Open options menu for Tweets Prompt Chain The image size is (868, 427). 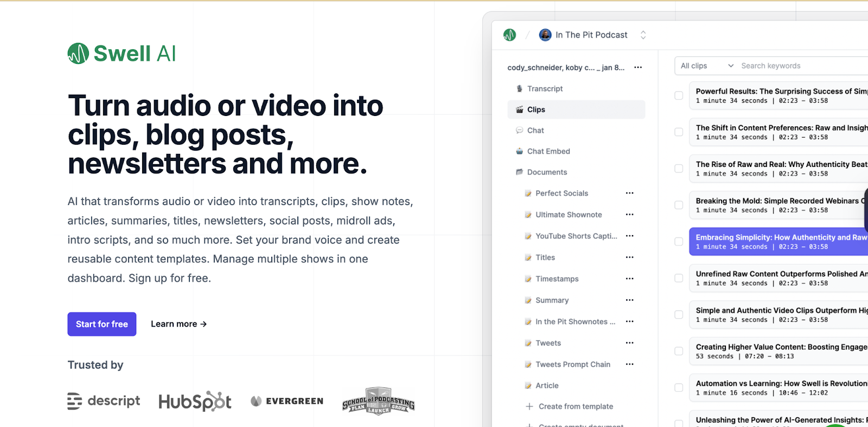(x=629, y=365)
